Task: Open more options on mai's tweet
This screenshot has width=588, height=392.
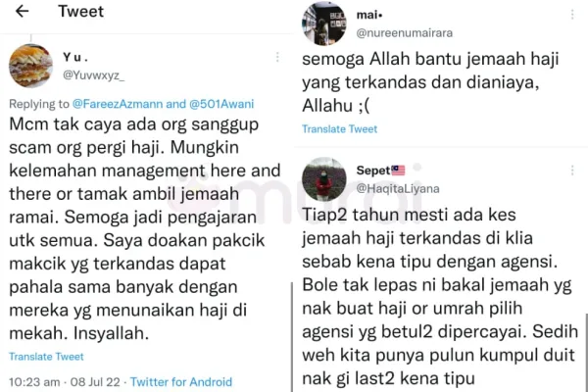Action: 572,15
